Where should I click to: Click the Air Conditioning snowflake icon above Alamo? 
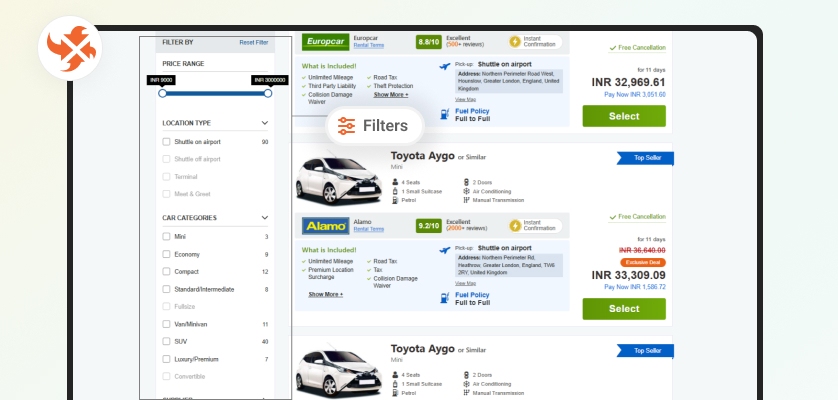point(466,191)
